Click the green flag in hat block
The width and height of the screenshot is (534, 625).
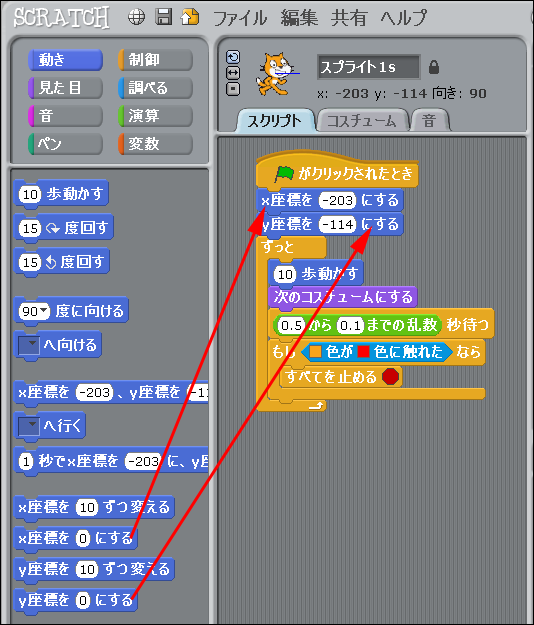(284, 174)
